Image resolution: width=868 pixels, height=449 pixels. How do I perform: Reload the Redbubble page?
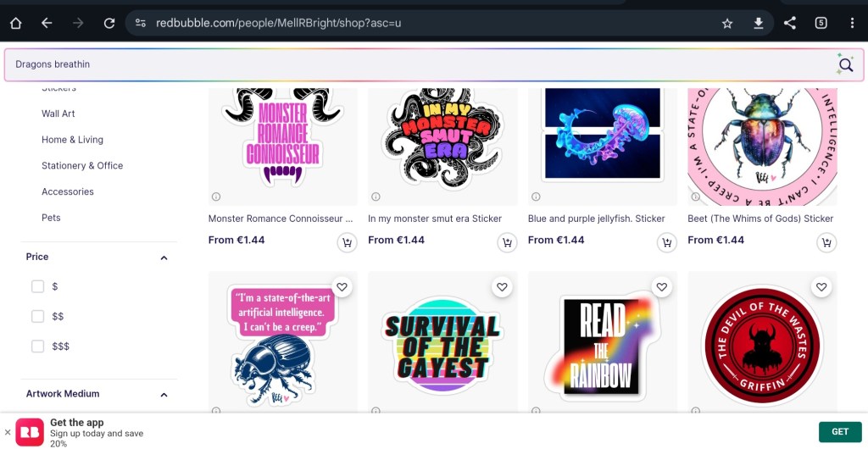click(x=109, y=23)
